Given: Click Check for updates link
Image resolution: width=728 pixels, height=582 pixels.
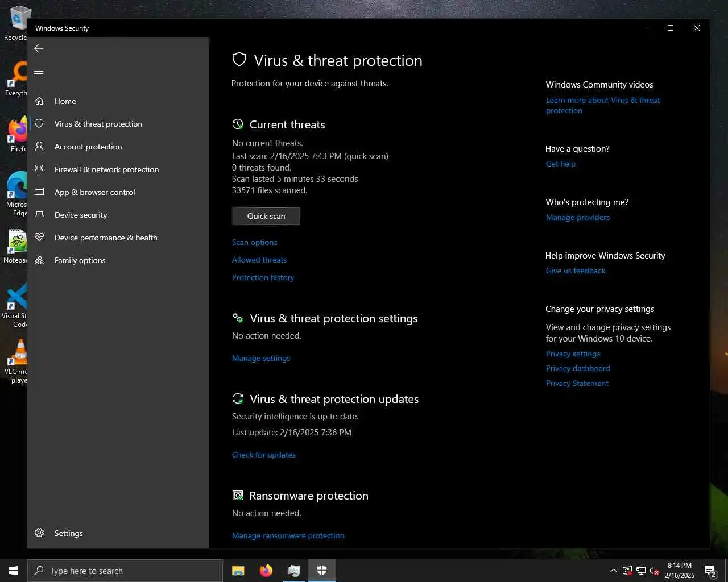Looking at the screenshot, I should coord(263,455).
